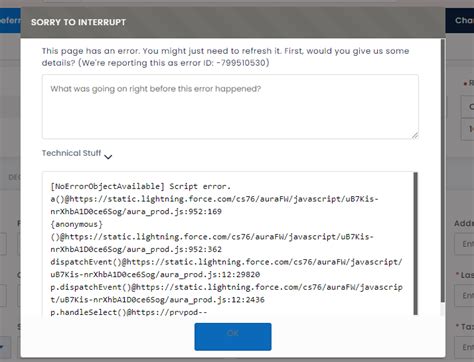The height and width of the screenshot is (362, 474).
Task: Click the dialog's outer vertical scrollbar
Action: [x=443, y=171]
